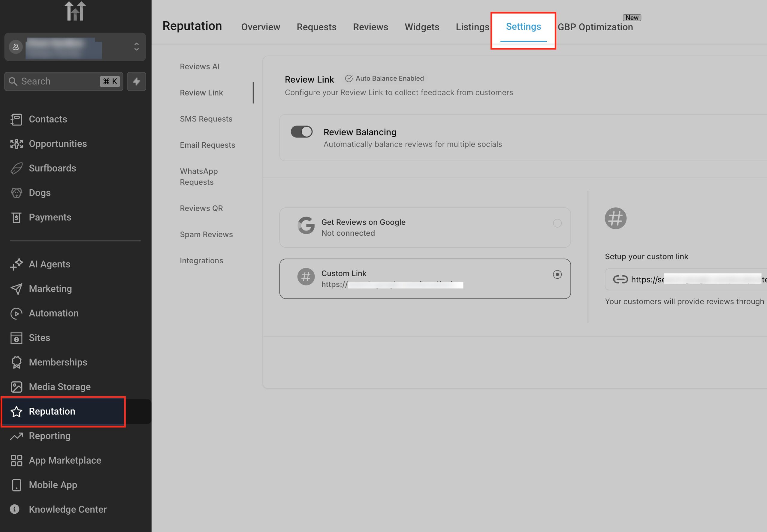Open the Media Storage sidebar icon
The height and width of the screenshot is (532, 767).
pyautogui.click(x=16, y=387)
